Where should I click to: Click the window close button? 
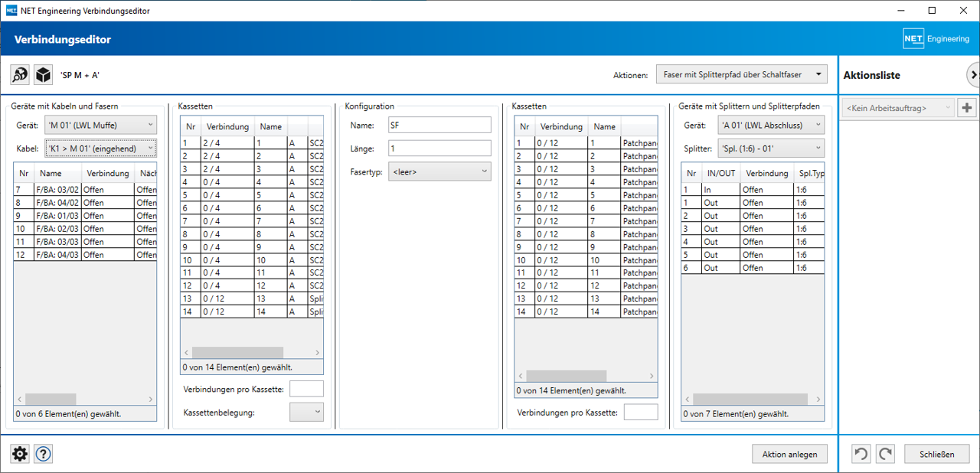click(x=962, y=11)
